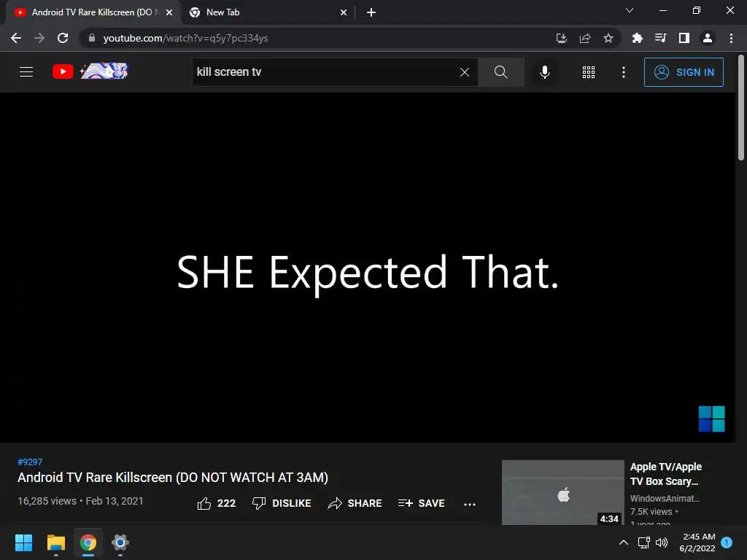Open the Windows Start menu
The width and height of the screenshot is (747, 560).
23,542
